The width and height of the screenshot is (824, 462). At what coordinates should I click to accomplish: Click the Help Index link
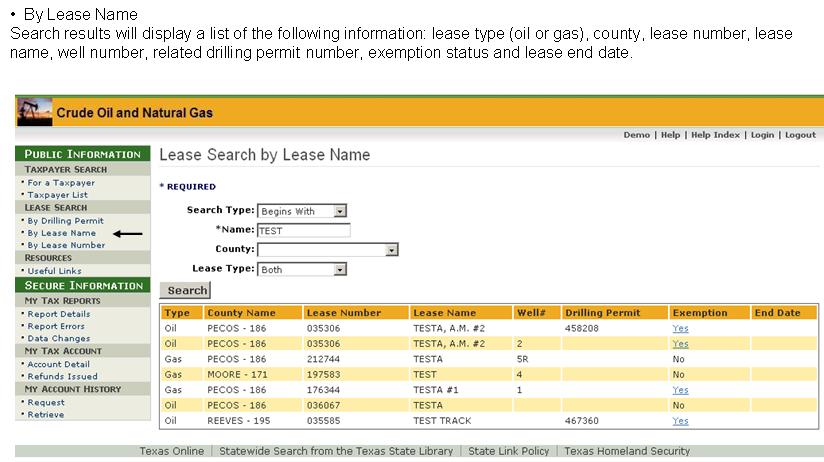(x=715, y=135)
